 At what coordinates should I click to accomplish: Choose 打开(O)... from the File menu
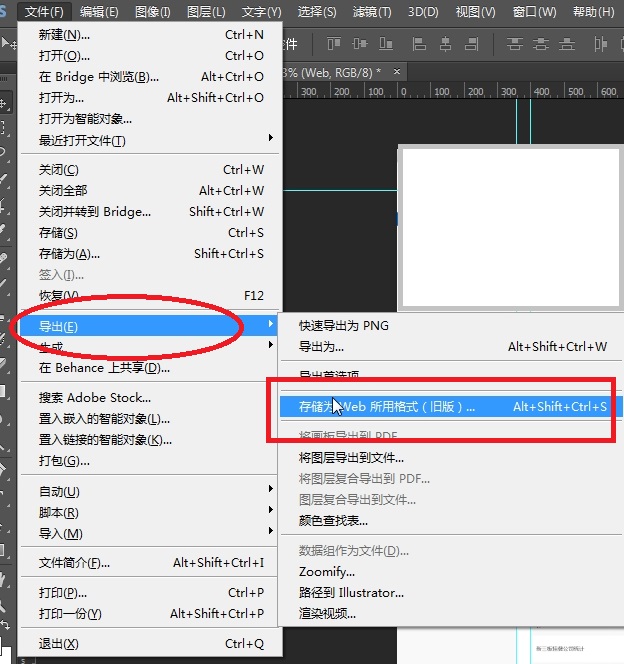click(x=150, y=55)
